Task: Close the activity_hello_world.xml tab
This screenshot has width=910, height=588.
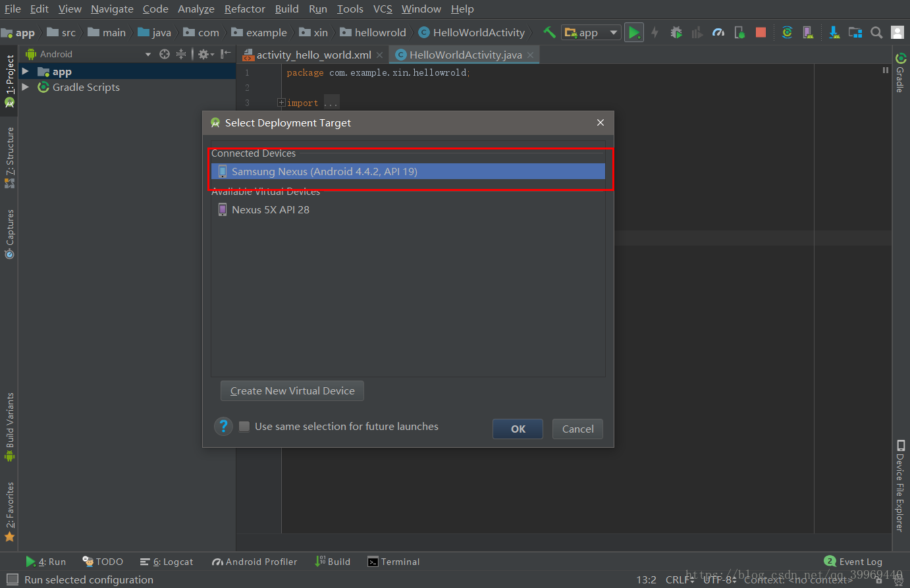Action: [x=380, y=55]
